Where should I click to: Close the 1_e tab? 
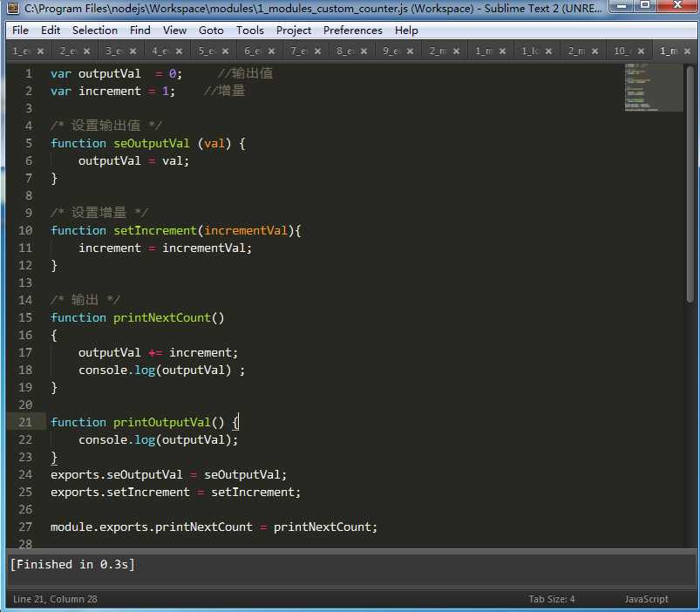tap(41, 51)
